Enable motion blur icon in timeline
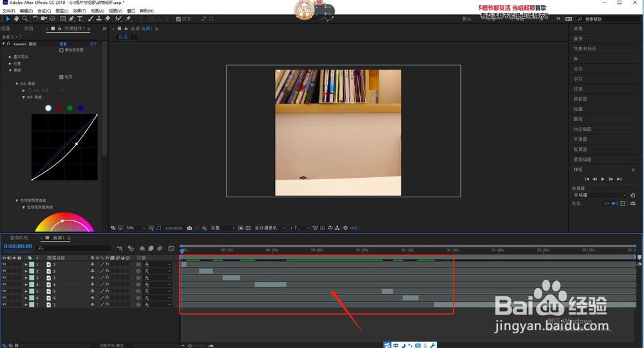The width and height of the screenshot is (644, 348). click(x=160, y=248)
